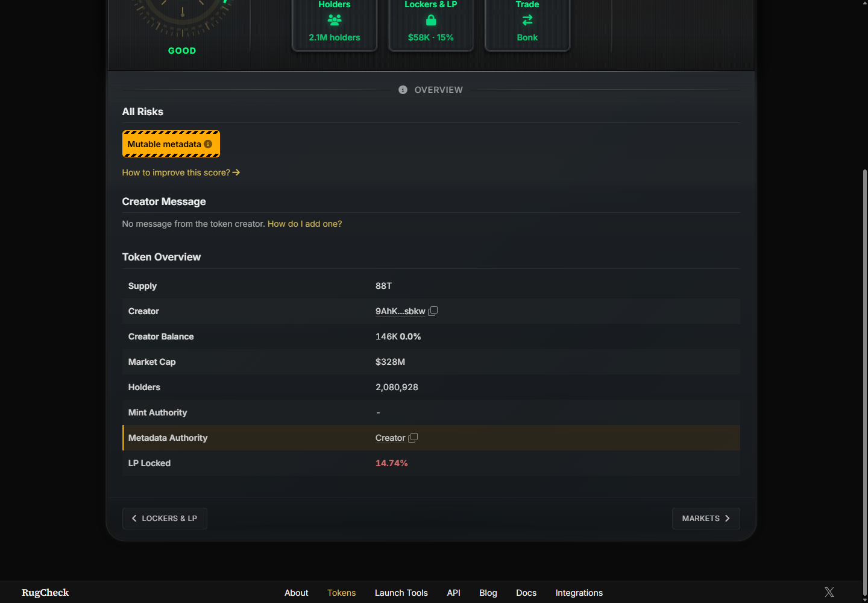The image size is (868, 603).
Task: Open the 9AhK...sbkw creator address link
Action: pyautogui.click(x=400, y=311)
